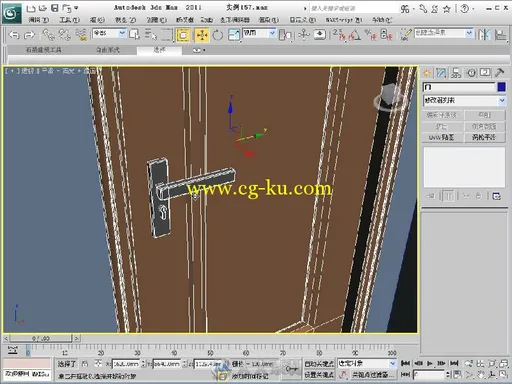Activate Bind to Space Warp tool
Screen dimensions: 512x384
tap(81, 35)
